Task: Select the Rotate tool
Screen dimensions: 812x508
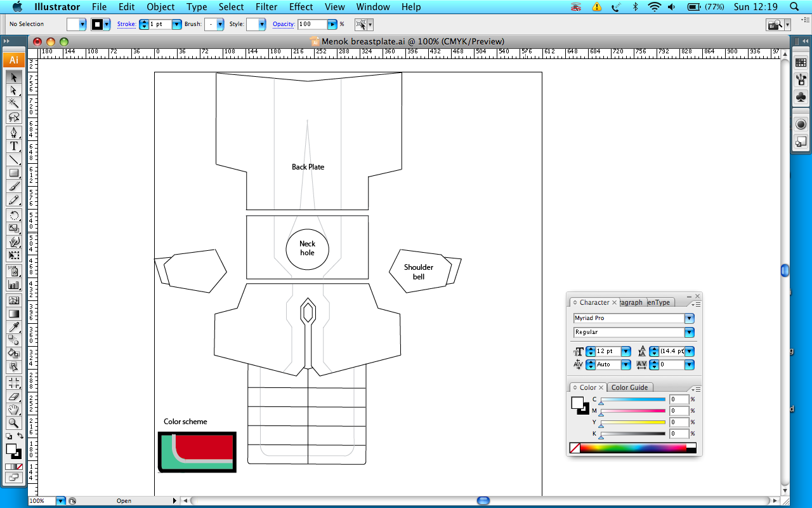Action: (x=14, y=215)
